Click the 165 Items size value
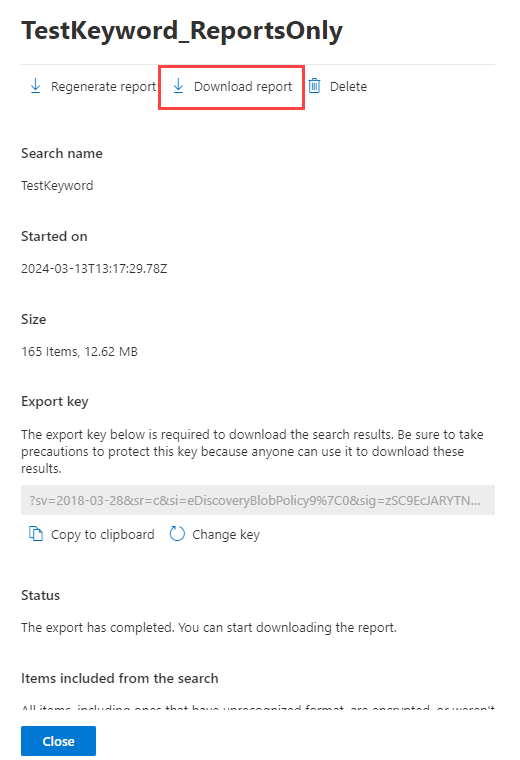The height and width of the screenshot is (760, 520). pos(79,351)
